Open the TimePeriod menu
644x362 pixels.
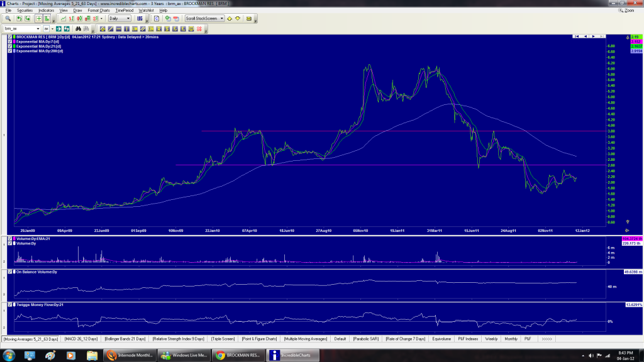tap(125, 10)
